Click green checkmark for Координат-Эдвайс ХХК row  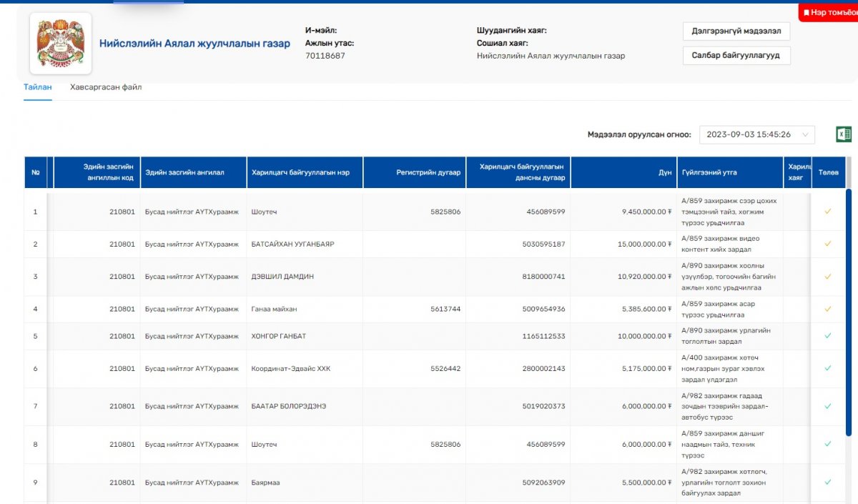(x=828, y=368)
